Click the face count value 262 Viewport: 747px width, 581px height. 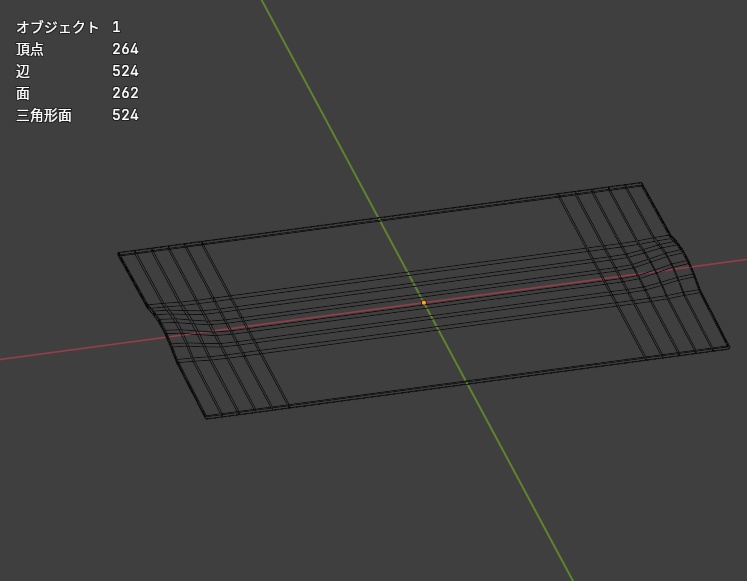(125, 93)
